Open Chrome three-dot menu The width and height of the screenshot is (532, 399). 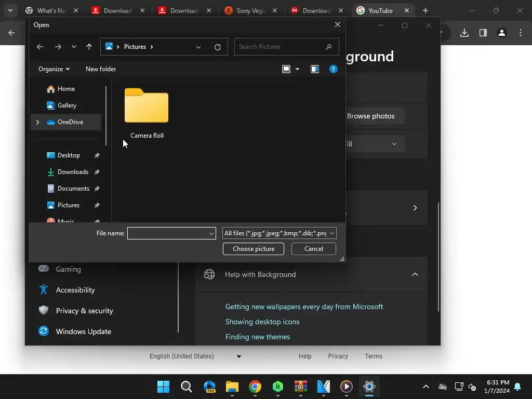coord(521,33)
